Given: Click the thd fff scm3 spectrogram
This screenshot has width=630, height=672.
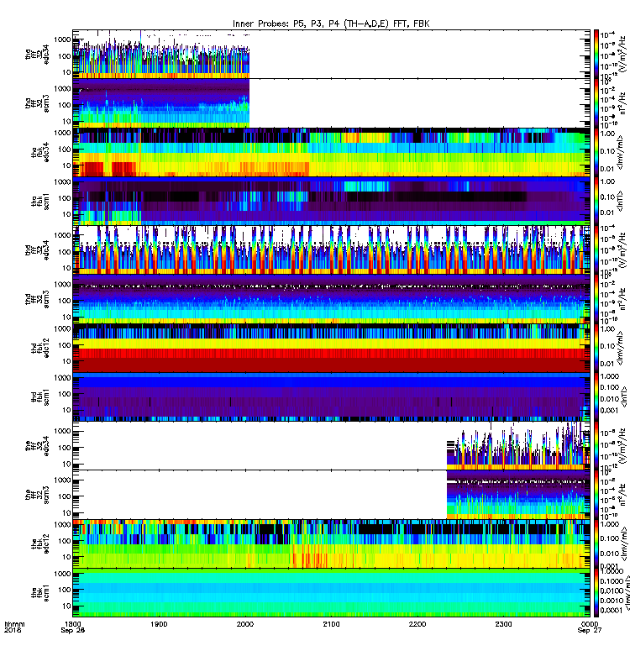Looking at the screenshot, I should [x=331, y=299].
